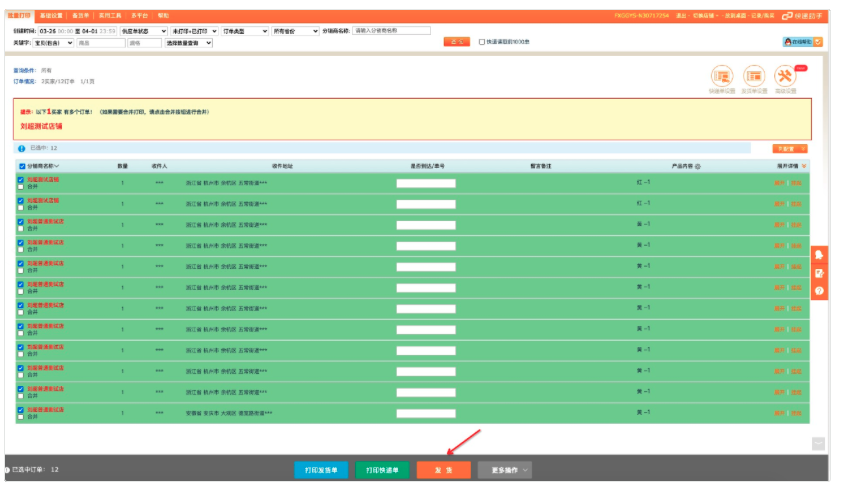Open the 快递单设置 icon
The image size is (842, 489).
tap(721, 77)
